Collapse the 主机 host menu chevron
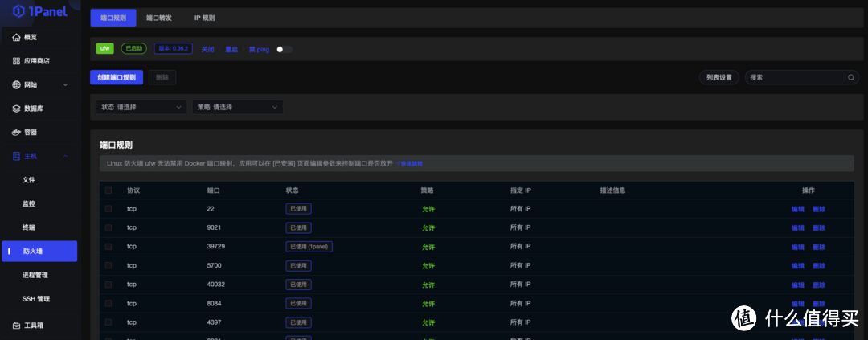The image size is (868, 340). click(x=65, y=157)
